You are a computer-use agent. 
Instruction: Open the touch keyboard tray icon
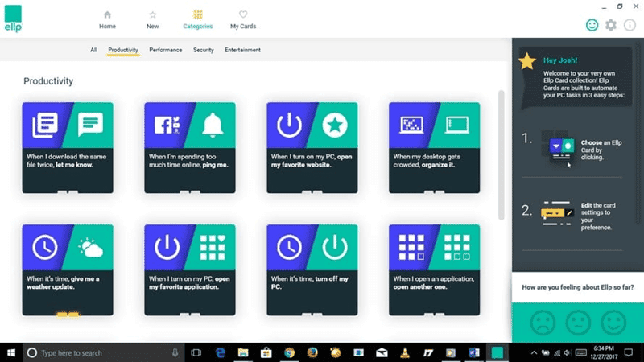coord(580,352)
